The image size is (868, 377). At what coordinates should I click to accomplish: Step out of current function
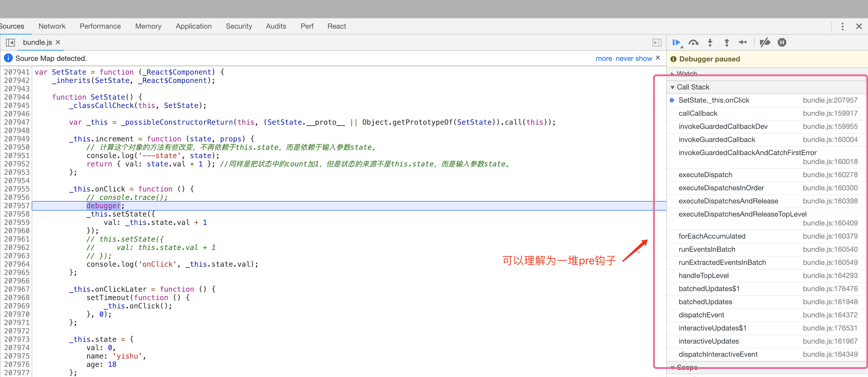click(727, 42)
